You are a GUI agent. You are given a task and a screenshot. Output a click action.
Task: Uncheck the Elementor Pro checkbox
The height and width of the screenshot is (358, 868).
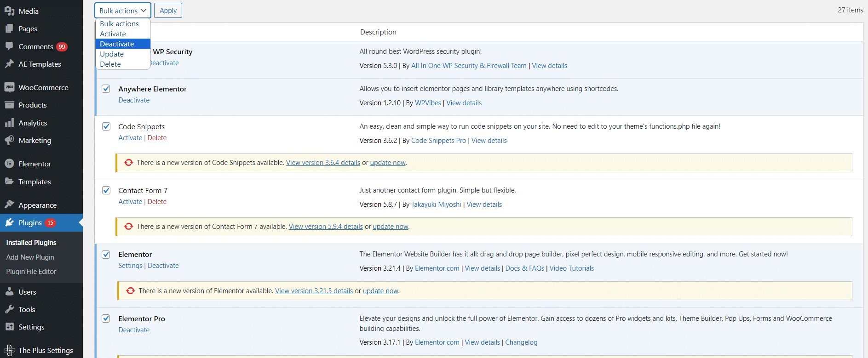tap(106, 318)
